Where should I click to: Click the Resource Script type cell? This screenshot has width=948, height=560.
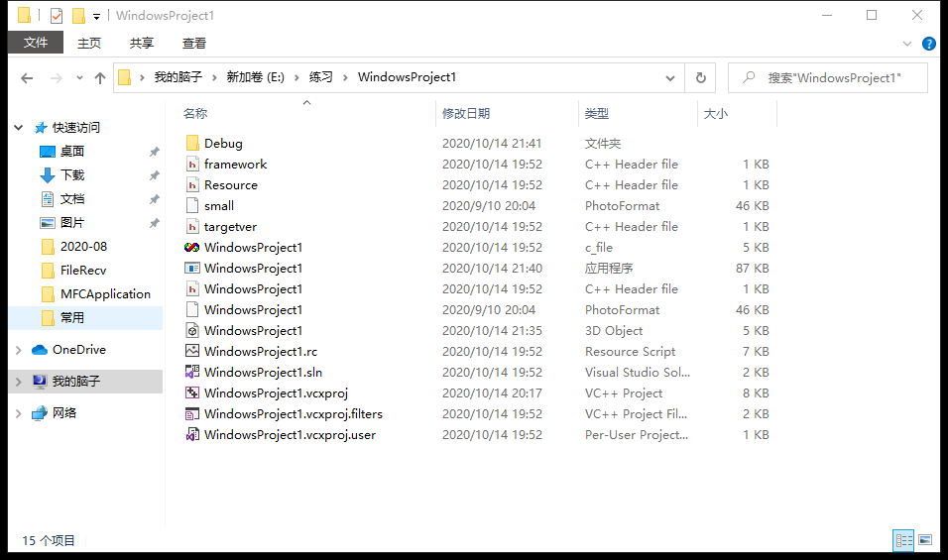(x=630, y=352)
